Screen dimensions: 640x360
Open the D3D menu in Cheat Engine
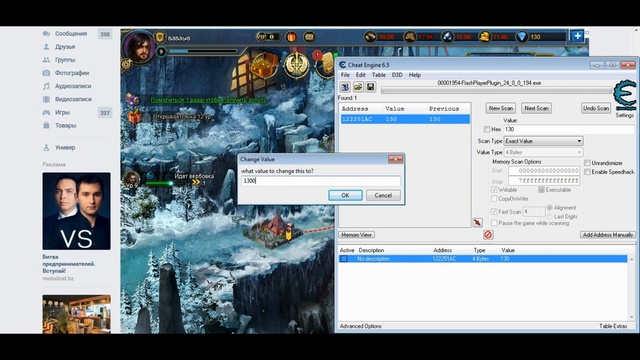point(397,75)
